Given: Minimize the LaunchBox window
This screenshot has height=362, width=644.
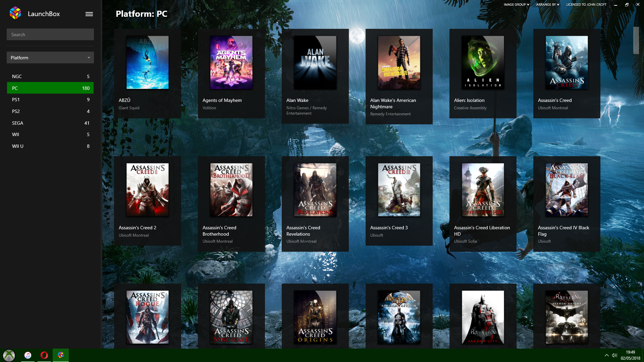Looking at the screenshot, I should pos(615,5).
